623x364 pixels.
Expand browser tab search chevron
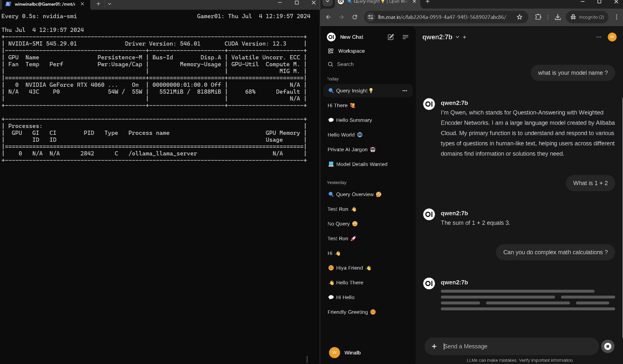point(327,2)
